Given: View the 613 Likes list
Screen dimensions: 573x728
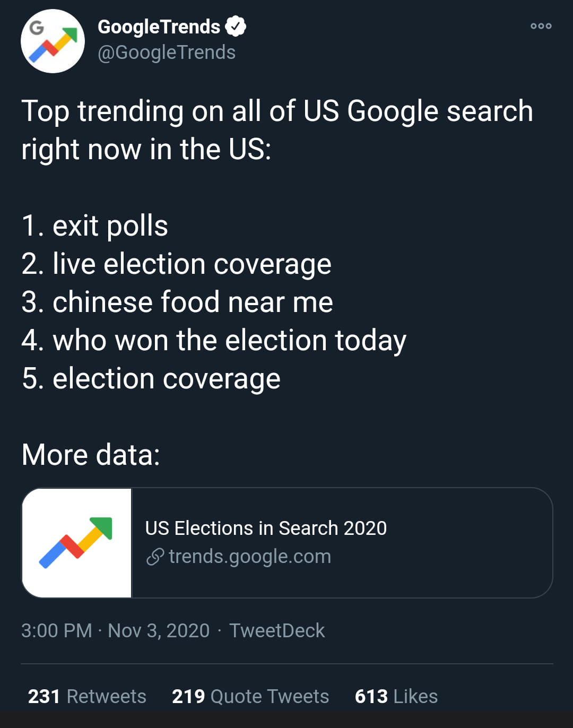Looking at the screenshot, I should pyautogui.click(x=396, y=696).
